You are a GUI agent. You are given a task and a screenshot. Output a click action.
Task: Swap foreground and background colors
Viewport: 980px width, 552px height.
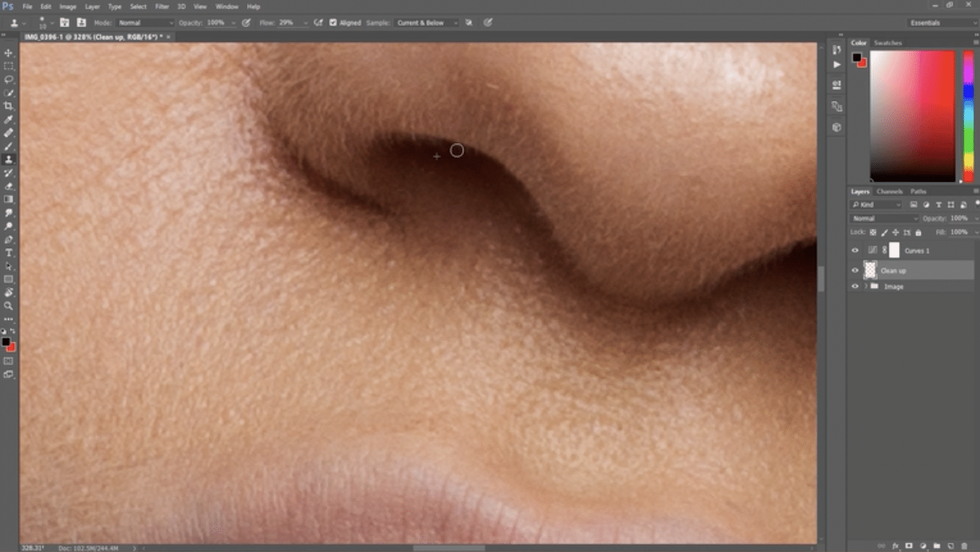[12, 331]
